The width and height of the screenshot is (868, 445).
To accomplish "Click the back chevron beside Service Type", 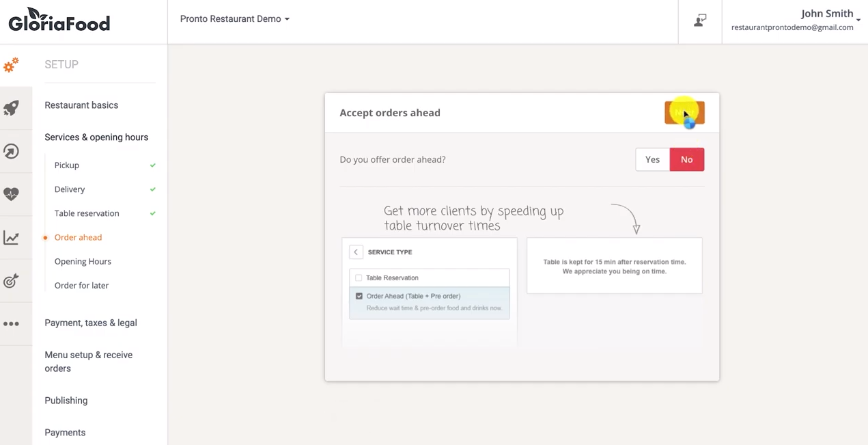I will [356, 252].
